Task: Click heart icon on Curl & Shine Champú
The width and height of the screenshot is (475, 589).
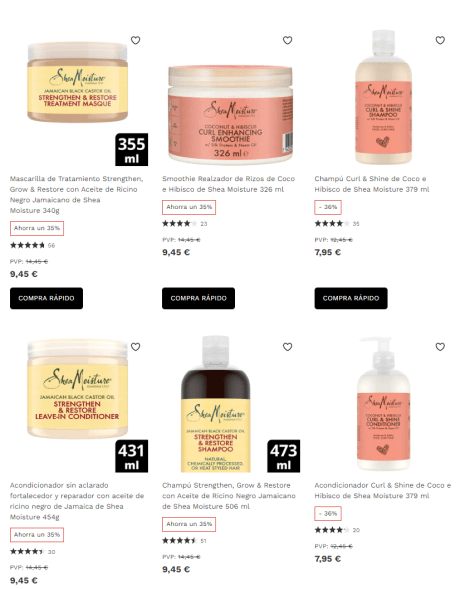Action: (x=440, y=40)
